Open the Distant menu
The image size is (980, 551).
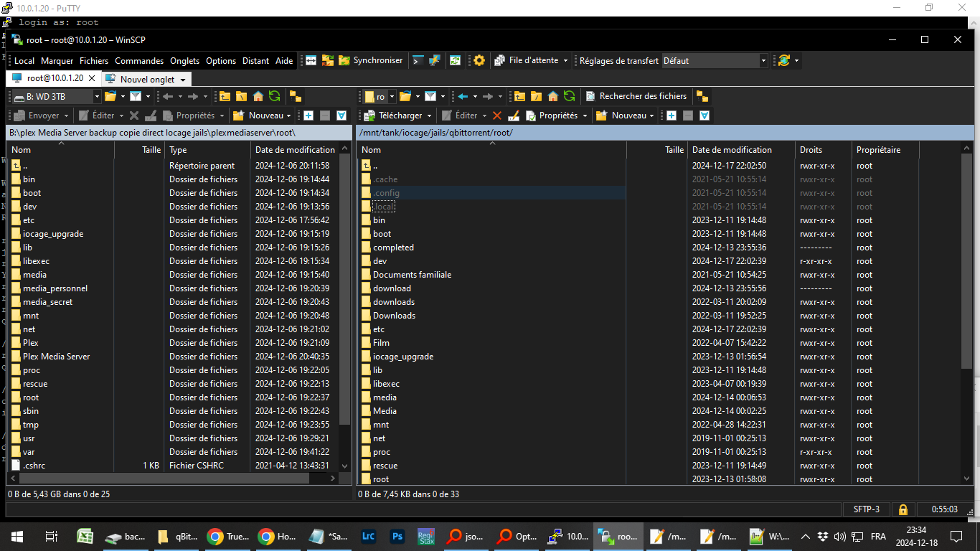pyautogui.click(x=255, y=61)
